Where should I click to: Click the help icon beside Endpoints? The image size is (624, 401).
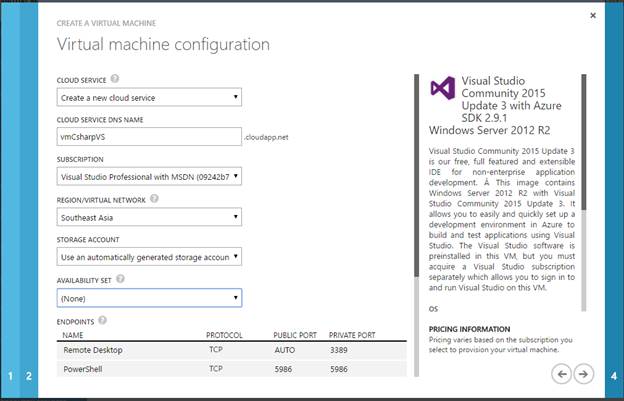[103, 320]
